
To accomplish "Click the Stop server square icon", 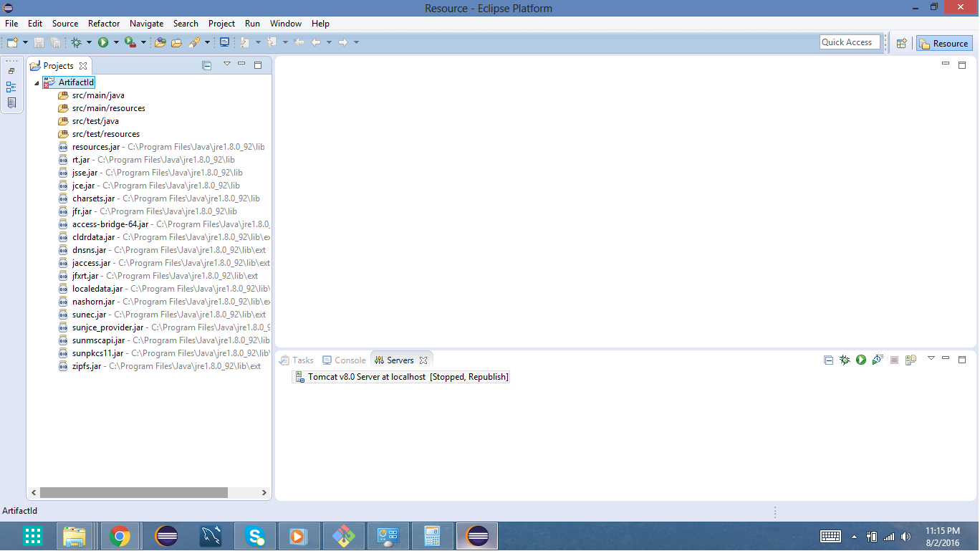I will [x=894, y=360].
